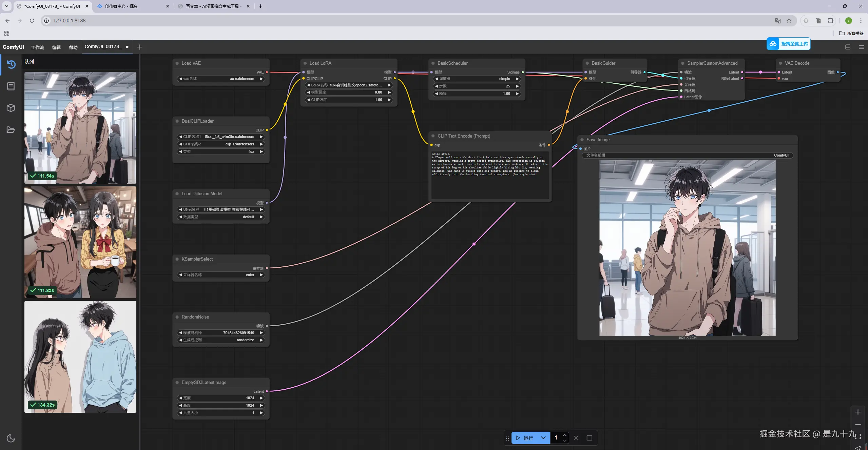This screenshot has width=868, height=450.
Task: Open the 工作流 menu
Action: 37,47
